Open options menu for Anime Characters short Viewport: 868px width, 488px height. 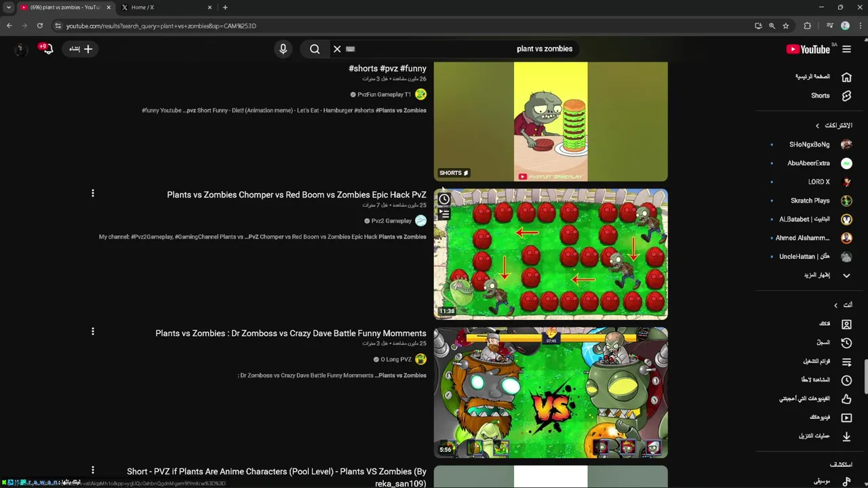(93, 470)
